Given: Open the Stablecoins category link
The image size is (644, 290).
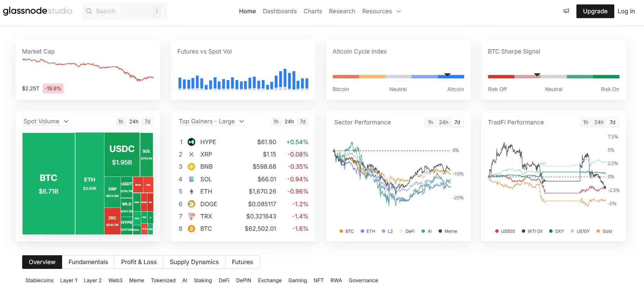Looking at the screenshot, I should pos(39,280).
